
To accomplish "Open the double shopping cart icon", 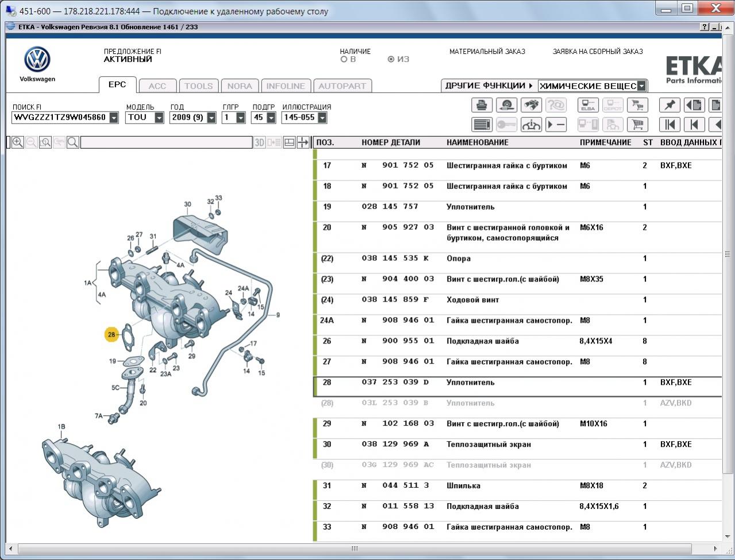I will tap(637, 105).
